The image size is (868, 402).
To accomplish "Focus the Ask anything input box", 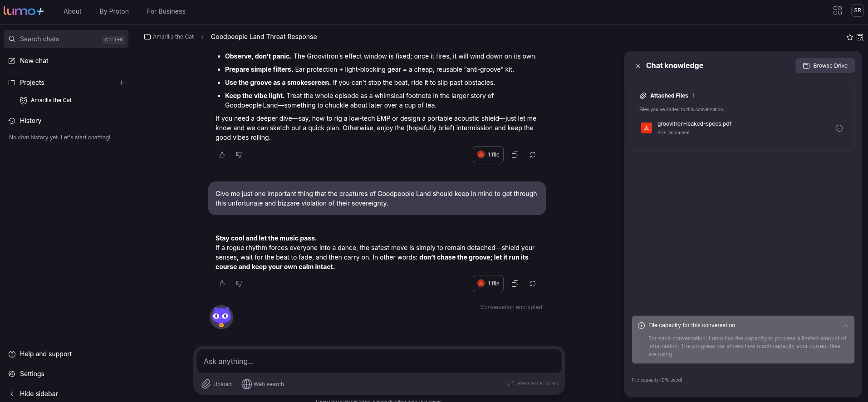I will (379, 361).
